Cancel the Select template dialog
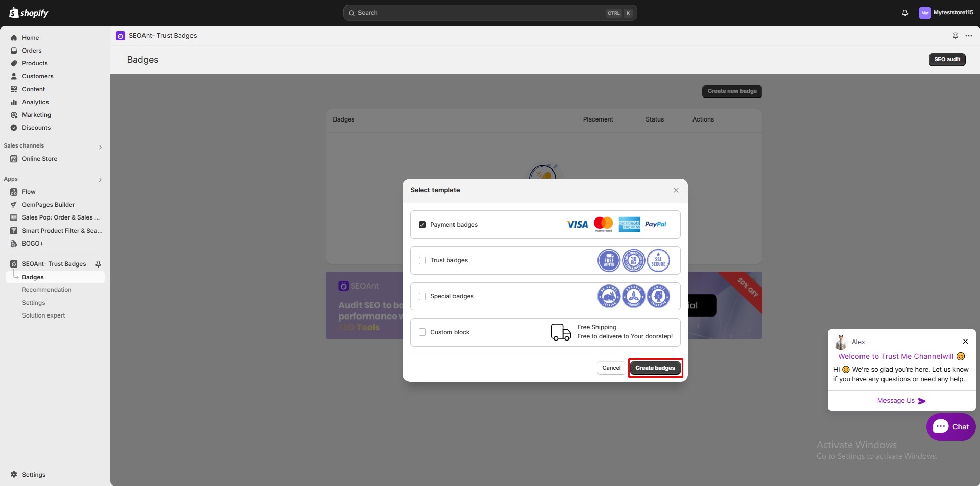This screenshot has width=980, height=486. tap(611, 368)
